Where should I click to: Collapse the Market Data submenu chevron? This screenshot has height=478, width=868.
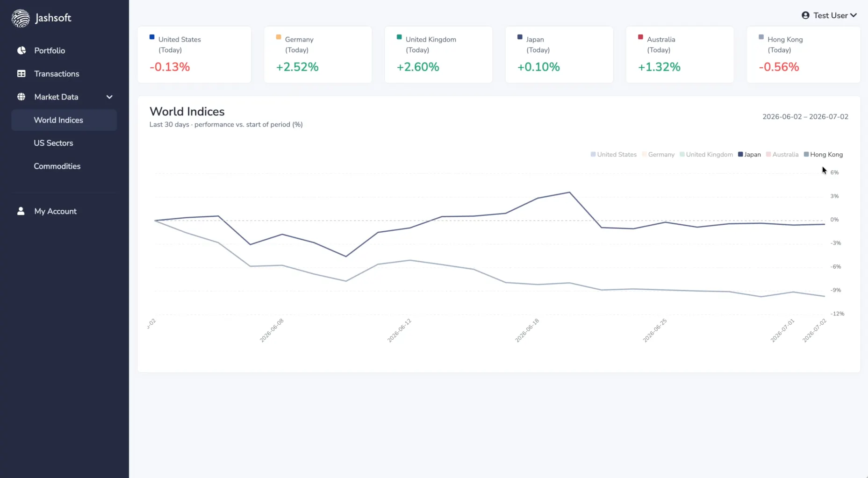tap(109, 97)
